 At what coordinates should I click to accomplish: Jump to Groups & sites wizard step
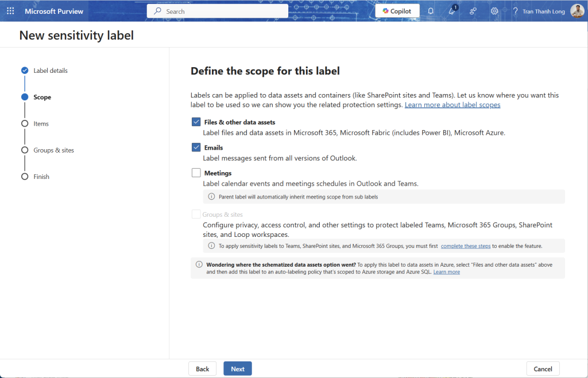pyautogui.click(x=53, y=150)
